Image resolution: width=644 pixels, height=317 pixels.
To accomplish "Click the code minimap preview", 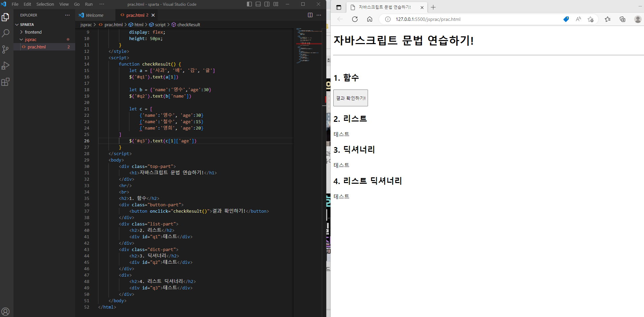I will pos(309,46).
